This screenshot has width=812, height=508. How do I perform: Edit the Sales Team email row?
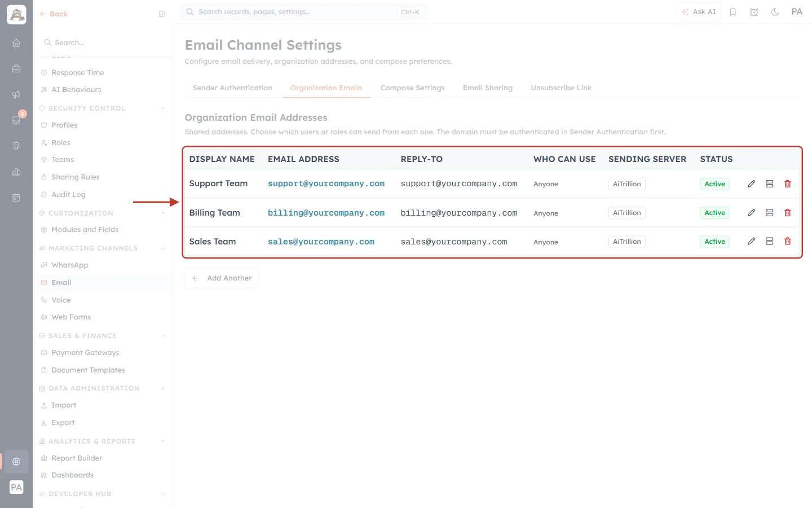point(751,242)
